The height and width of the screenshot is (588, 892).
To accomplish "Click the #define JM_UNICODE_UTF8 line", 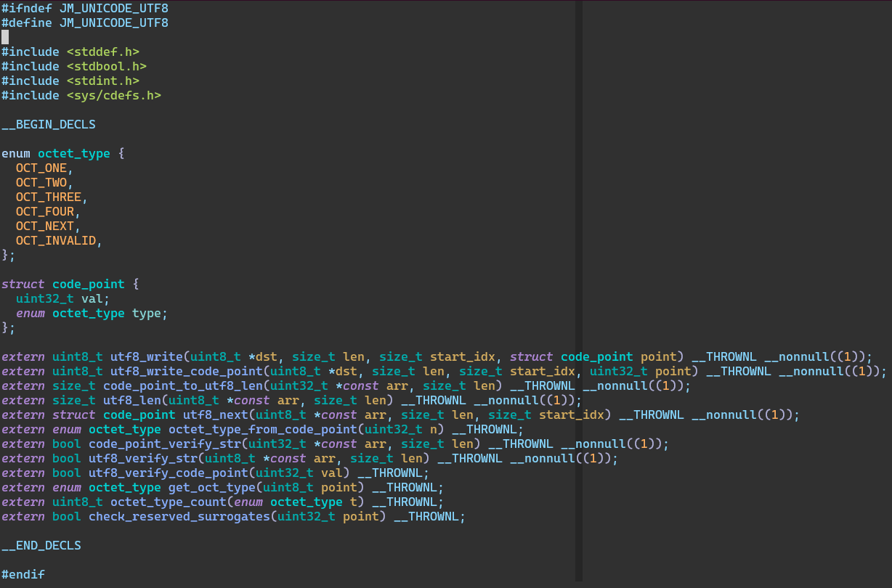I will (x=85, y=23).
